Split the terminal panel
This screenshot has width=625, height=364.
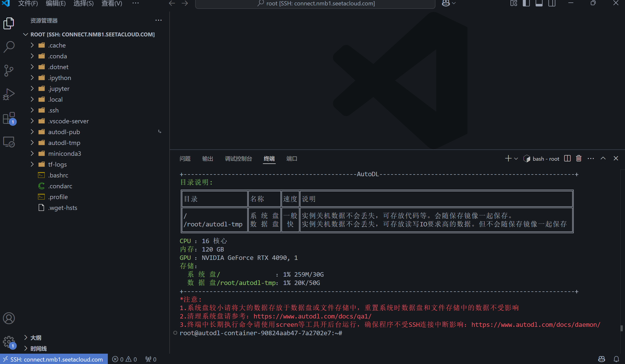point(567,158)
